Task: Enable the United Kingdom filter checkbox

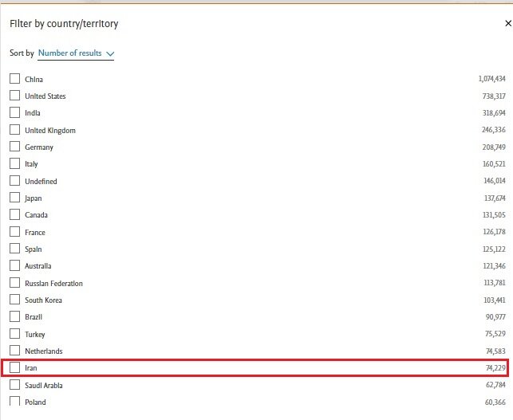Action: [x=14, y=130]
